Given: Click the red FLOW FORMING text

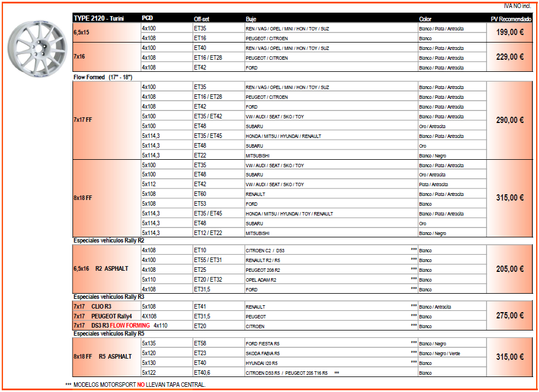Looking at the screenshot, I should 130,325.
